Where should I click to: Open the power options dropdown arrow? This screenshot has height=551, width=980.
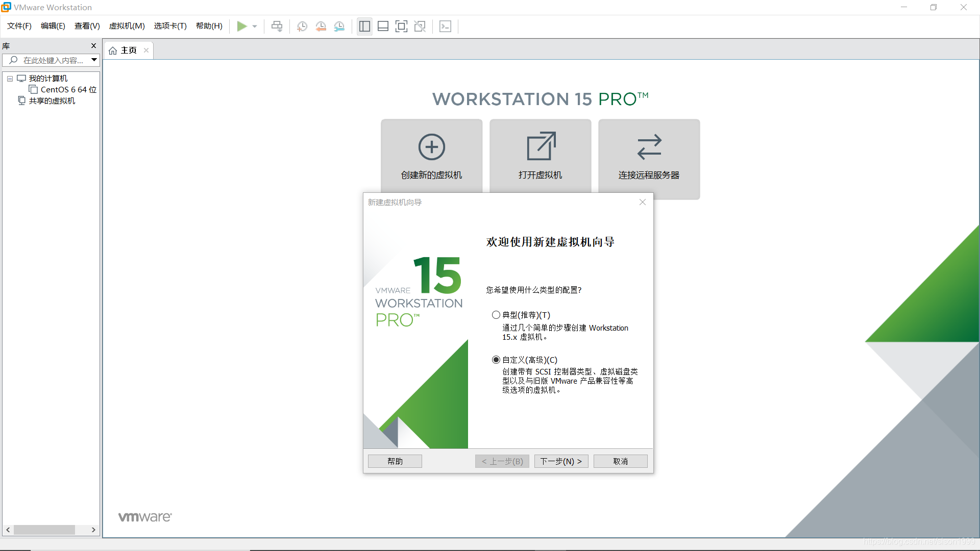255,27
